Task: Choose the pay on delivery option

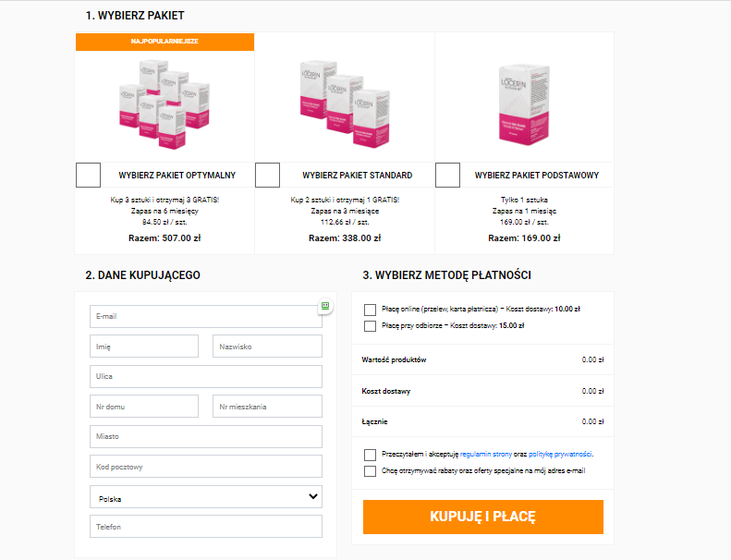Action: coord(370,325)
